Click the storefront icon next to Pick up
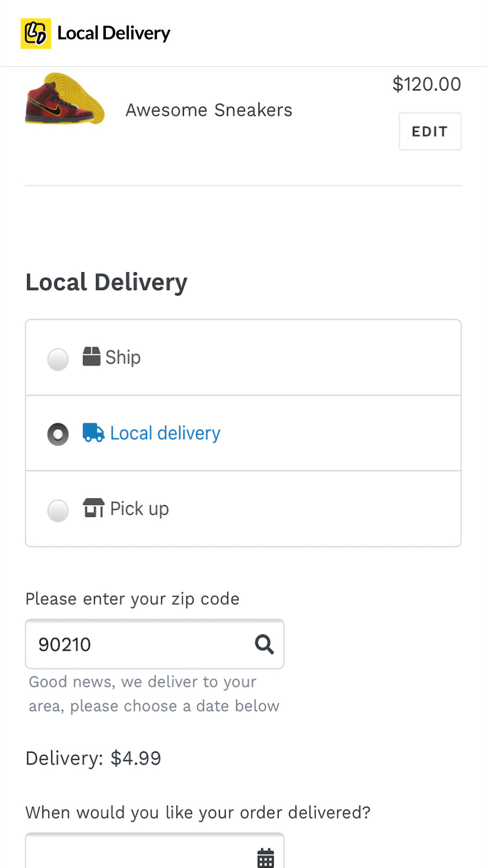 point(93,508)
